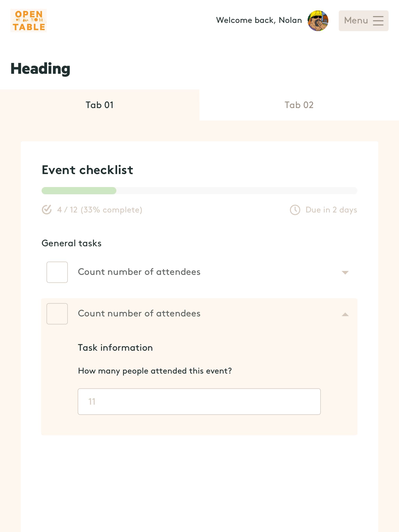Tick the checkbox of the expanded attendees task

[57, 314]
